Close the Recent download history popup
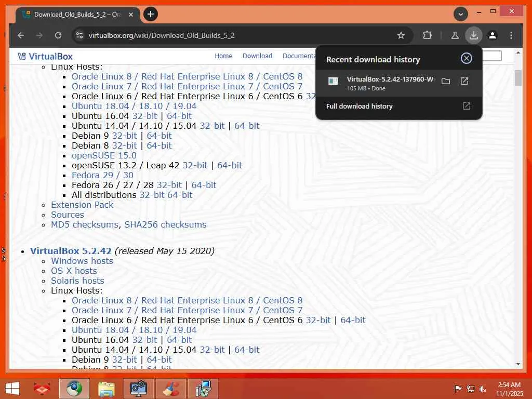Image resolution: width=532 pixels, height=399 pixels. pos(467,58)
